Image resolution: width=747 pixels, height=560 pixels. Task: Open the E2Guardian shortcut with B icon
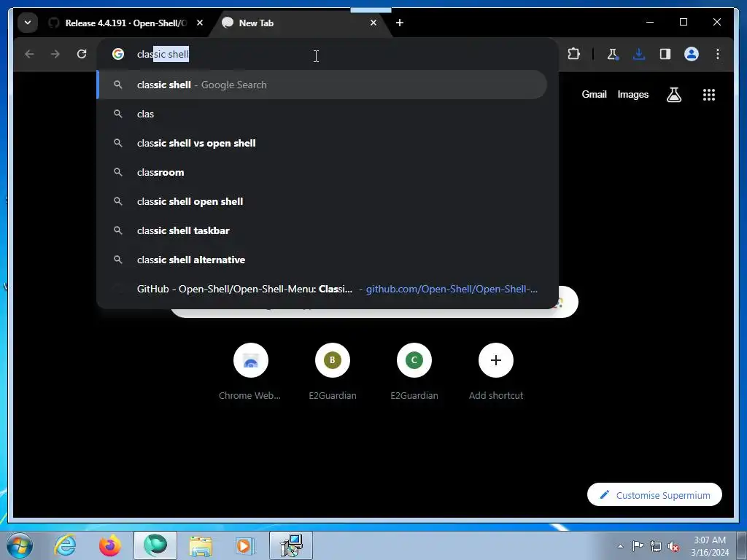point(333,373)
